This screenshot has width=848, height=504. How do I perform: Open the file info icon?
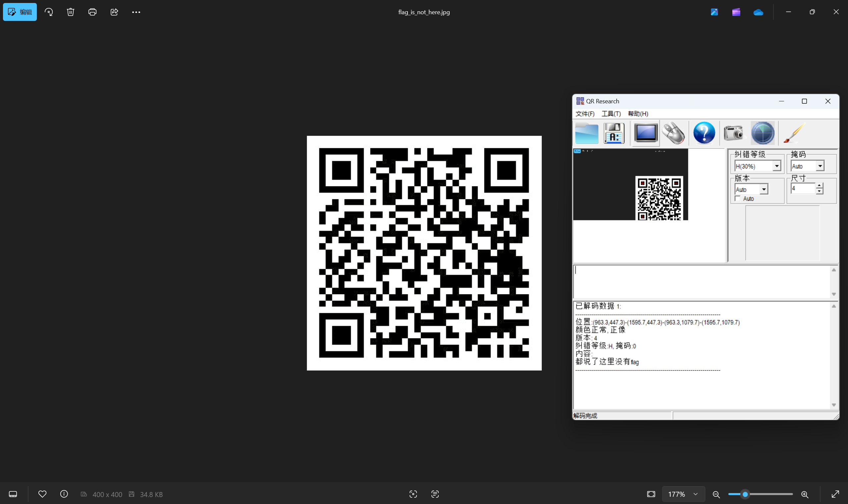tap(64, 494)
